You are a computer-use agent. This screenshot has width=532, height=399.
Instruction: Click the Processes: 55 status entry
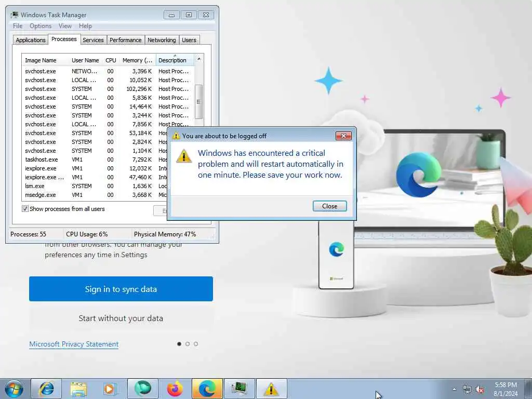click(x=28, y=234)
